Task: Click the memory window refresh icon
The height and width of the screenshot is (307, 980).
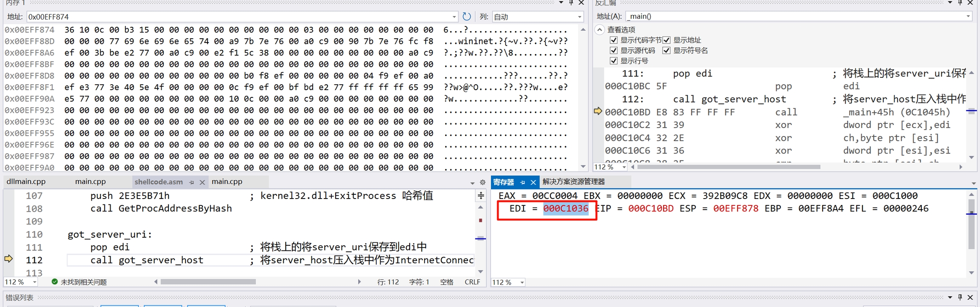Action: click(x=467, y=17)
